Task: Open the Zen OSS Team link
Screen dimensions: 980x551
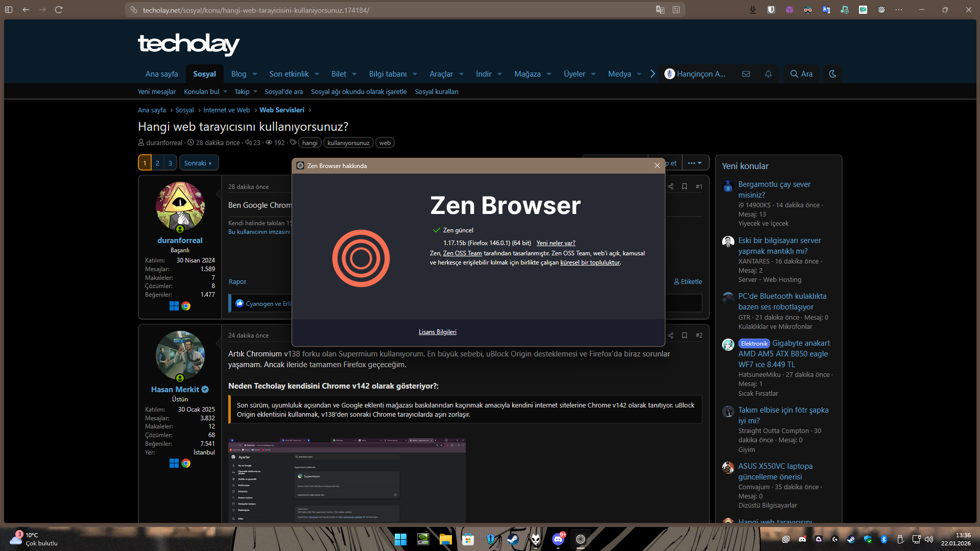Action: (x=462, y=253)
